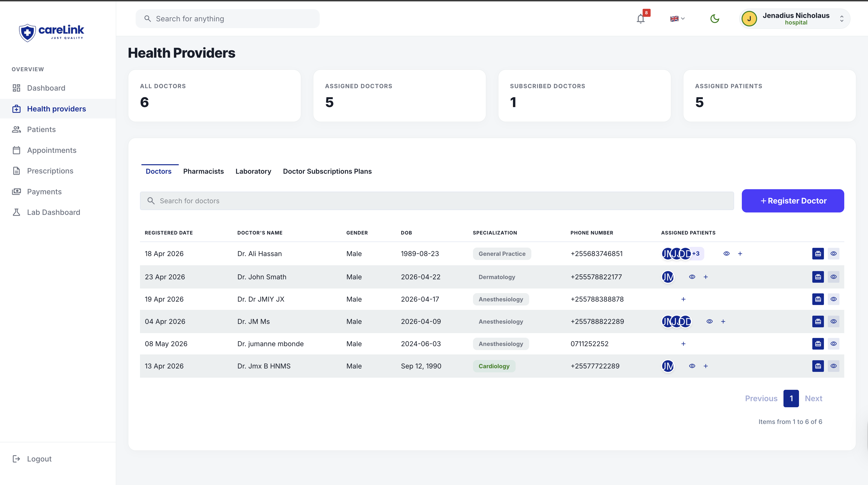
Task: Click the J user avatar
Action: [x=749, y=19]
